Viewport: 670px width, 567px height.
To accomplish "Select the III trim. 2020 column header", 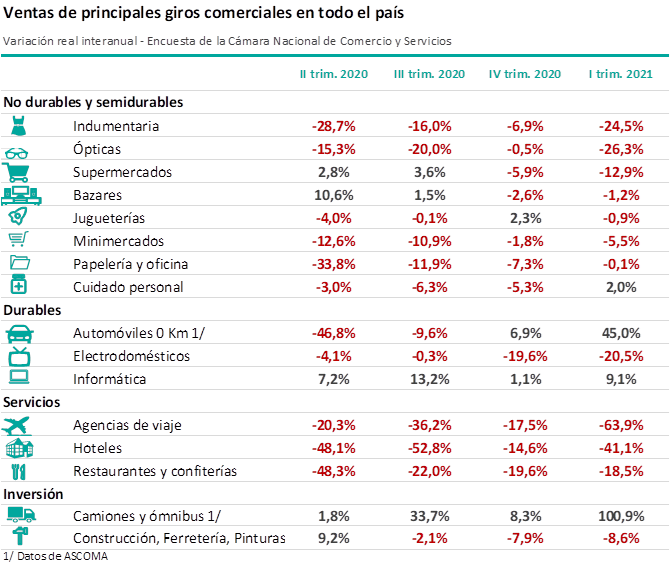I will [x=429, y=74].
